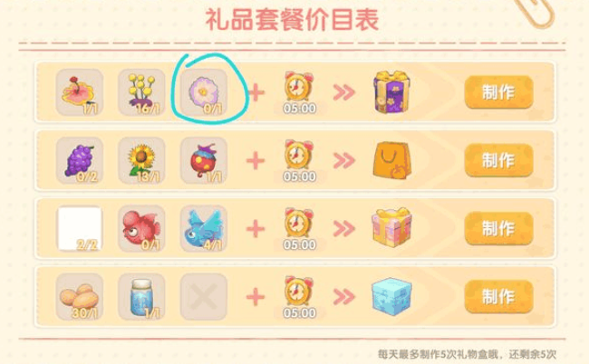This screenshot has height=364, width=589.
Task: Select the red fish ingredient showing 0/1
Action: point(141,228)
